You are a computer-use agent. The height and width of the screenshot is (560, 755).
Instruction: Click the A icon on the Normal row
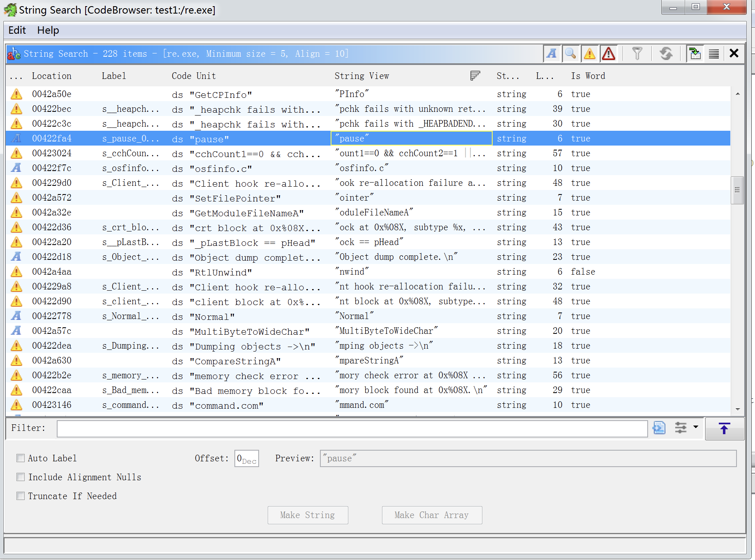click(16, 316)
